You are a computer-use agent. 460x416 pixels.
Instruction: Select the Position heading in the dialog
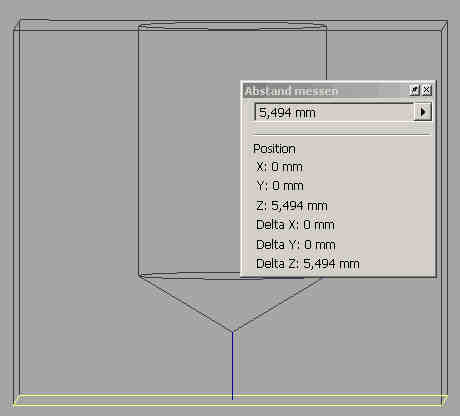click(274, 149)
